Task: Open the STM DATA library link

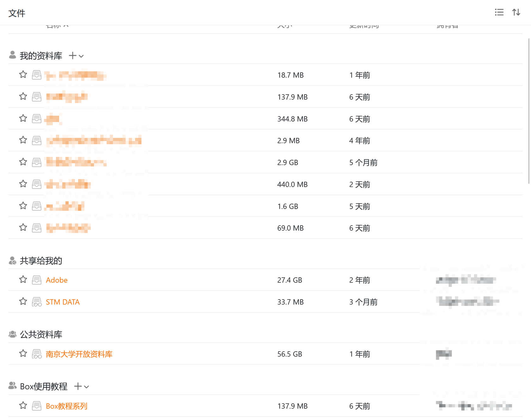Action: point(63,302)
